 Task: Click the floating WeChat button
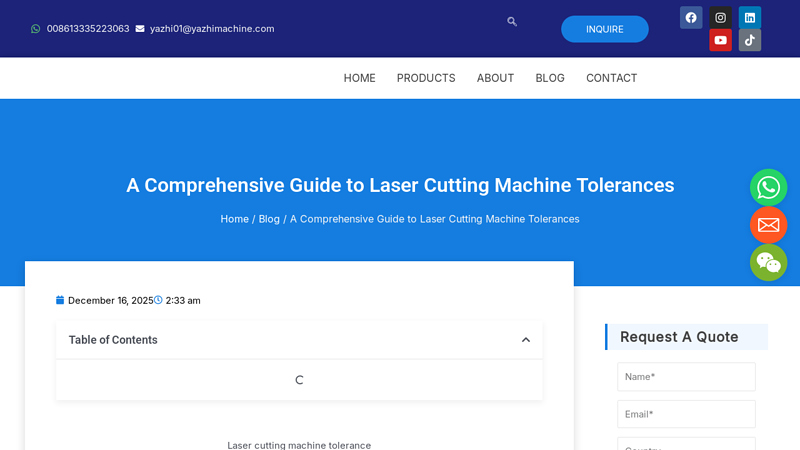click(768, 262)
